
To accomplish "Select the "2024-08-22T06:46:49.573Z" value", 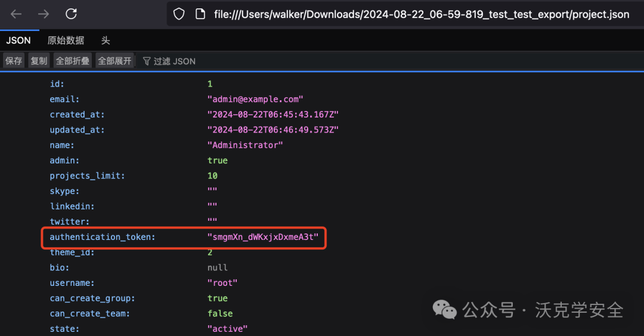I will point(273,130).
